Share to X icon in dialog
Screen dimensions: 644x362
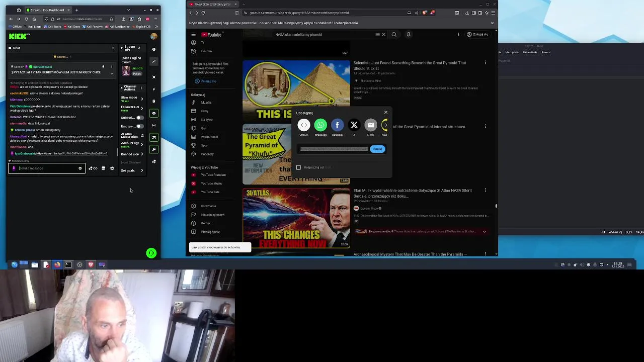tap(354, 125)
